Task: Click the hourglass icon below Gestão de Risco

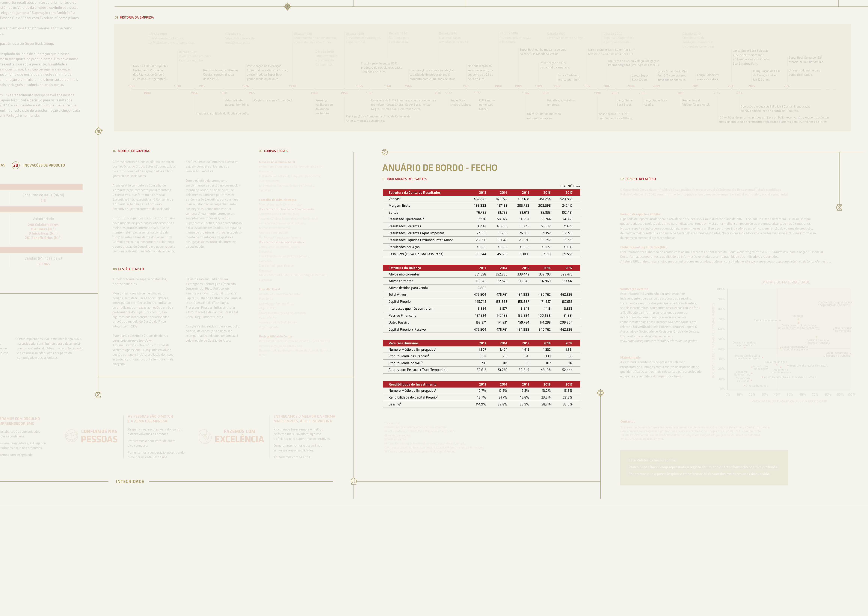Action: point(98,395)
